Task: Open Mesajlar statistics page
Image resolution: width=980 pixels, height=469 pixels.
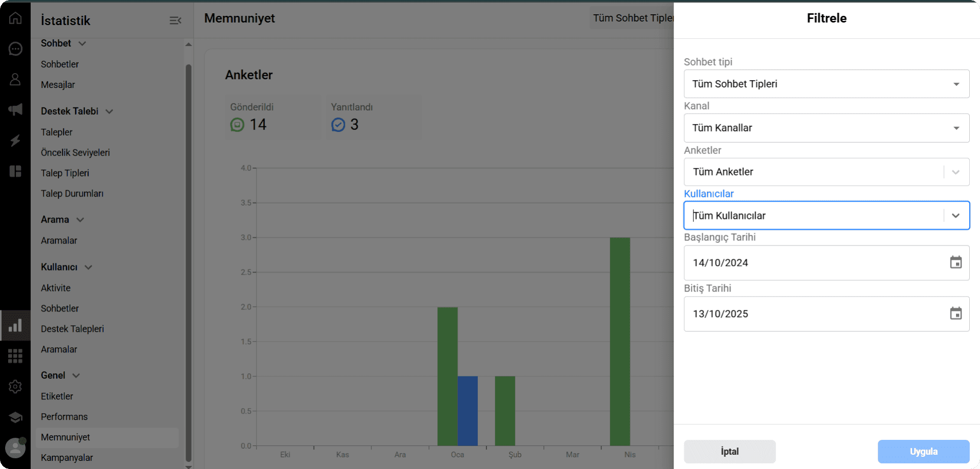Action: pyautogui.click(x=58, y=85)
